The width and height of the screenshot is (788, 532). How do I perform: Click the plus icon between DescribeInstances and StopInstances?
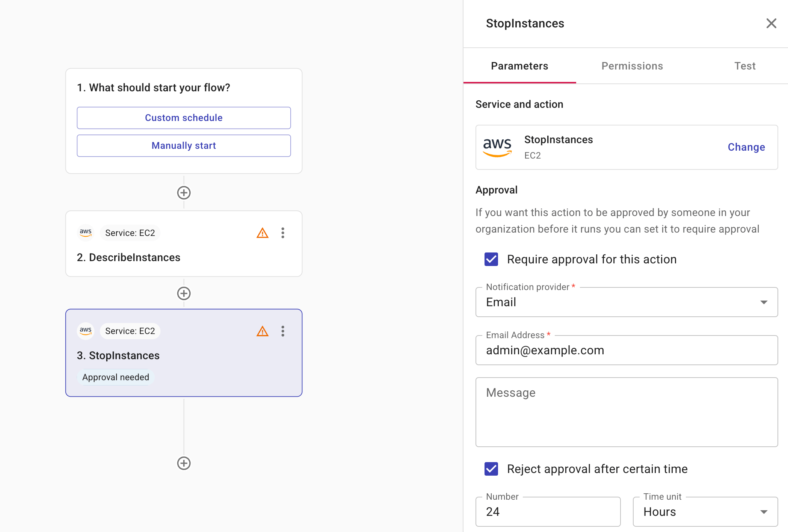click(184, 293)
